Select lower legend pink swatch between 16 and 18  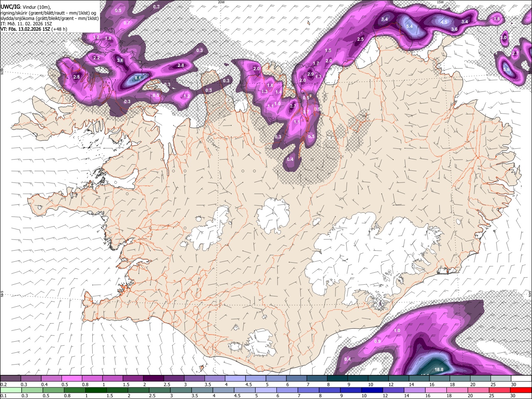tap(436, 390)
